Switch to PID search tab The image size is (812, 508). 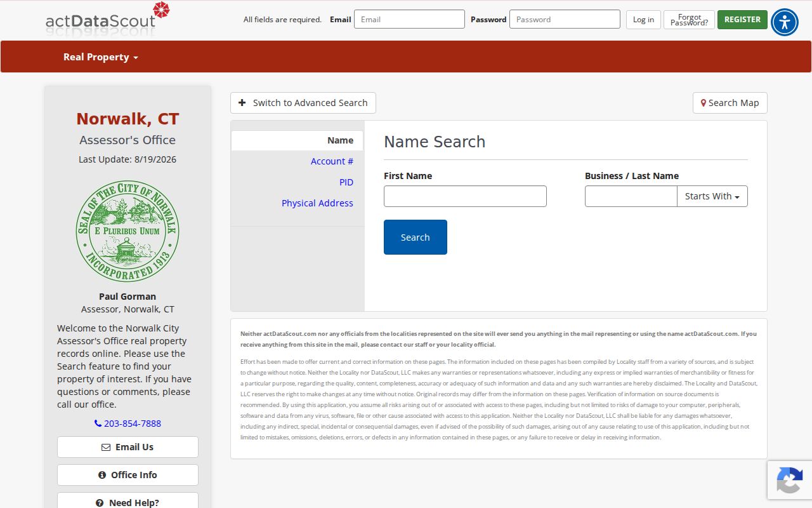coord(346,182)
